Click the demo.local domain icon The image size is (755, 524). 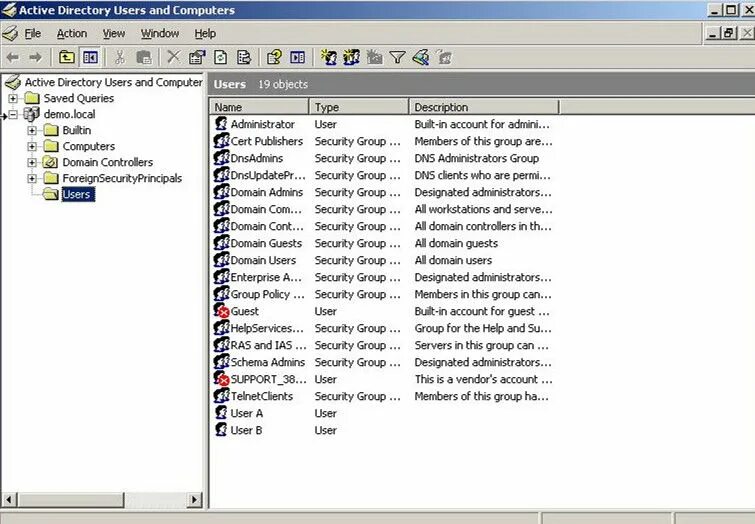[32, 115]
